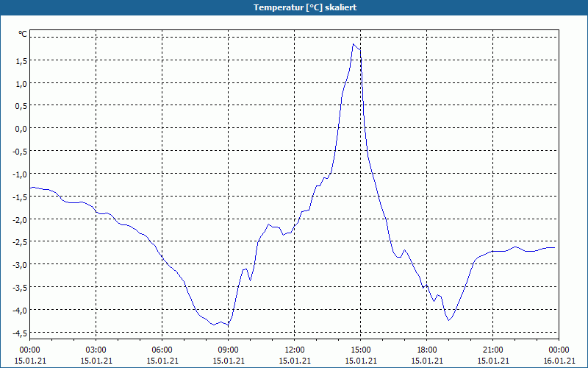Select the 06:00 time label
Viewport: 588px width, 368px height.
[x=162, y=350]
